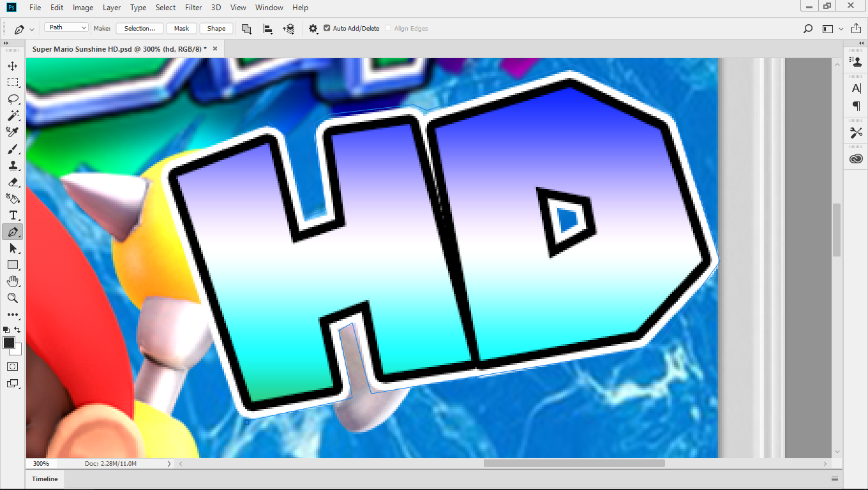Open the Select menu
The height and width of the screenshot is (490, 868).
click(x=165, y=8)
